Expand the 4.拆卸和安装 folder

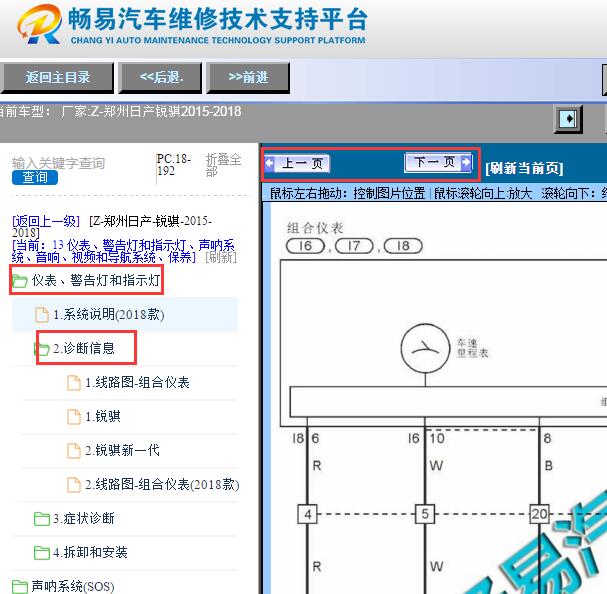coord(90,553)
